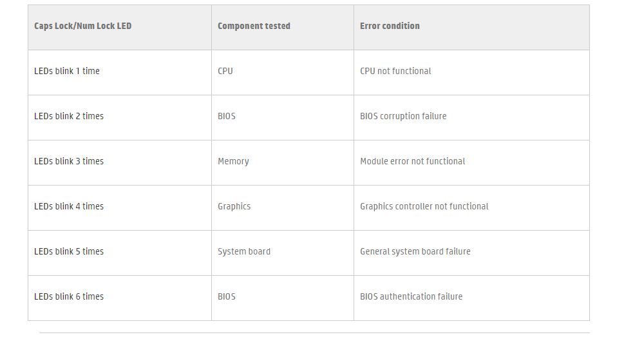Click 'Module error not functional' text
Screen dimensions: 644x337
(412, 161)
